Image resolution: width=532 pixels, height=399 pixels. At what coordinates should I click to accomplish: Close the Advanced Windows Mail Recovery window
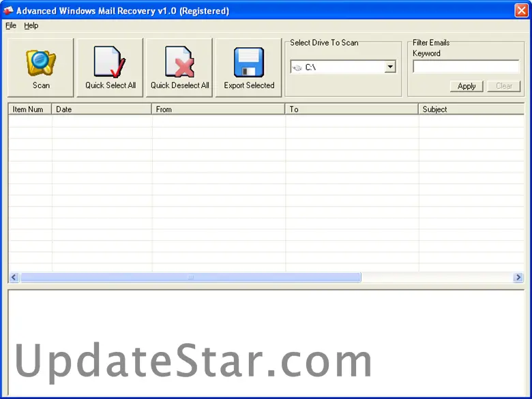coord(522,10)
